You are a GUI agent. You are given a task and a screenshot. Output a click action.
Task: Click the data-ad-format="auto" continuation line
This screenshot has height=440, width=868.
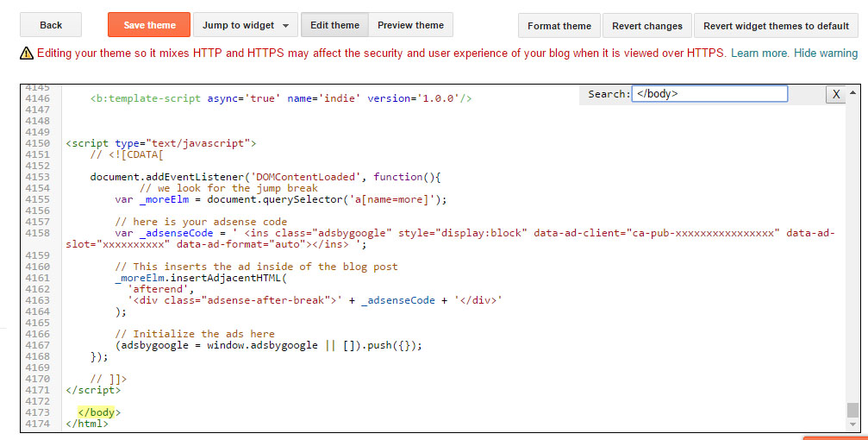click(215, 244)
